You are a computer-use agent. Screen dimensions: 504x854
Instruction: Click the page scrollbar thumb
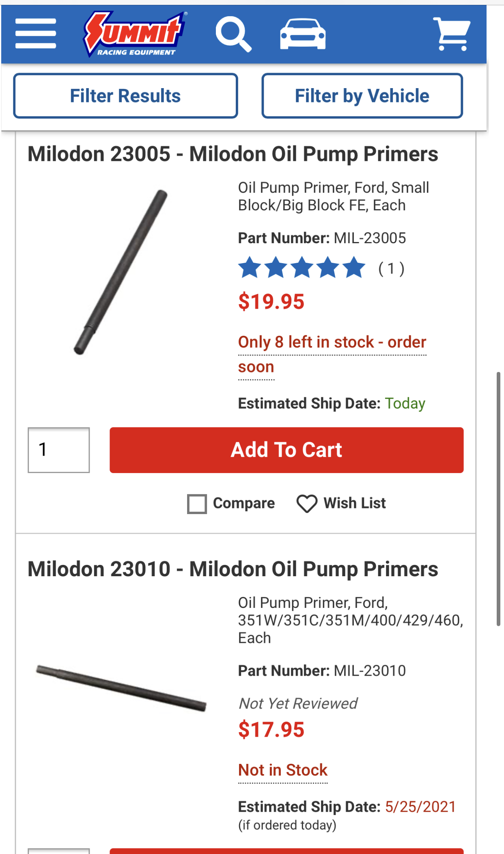498,499
